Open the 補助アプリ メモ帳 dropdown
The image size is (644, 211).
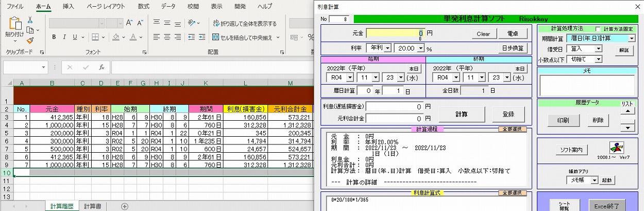(x=594, y=180)
